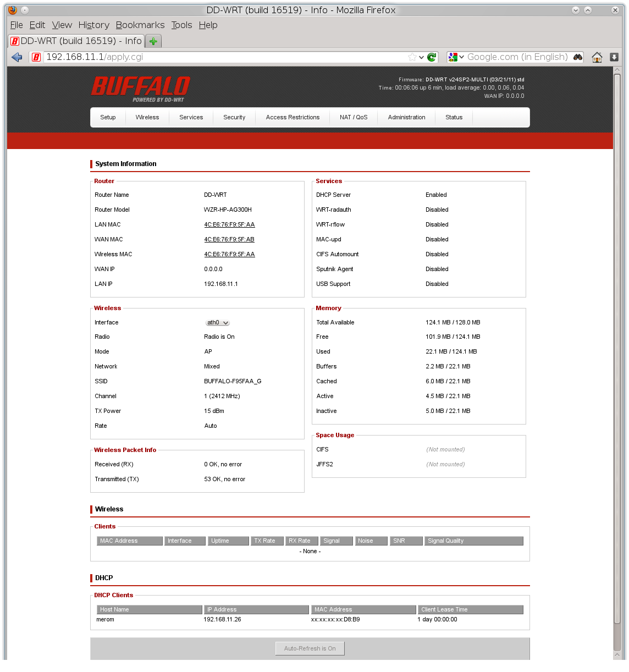Open the Edit menu
Screen dimensions: 629x672
coord(37,25)
